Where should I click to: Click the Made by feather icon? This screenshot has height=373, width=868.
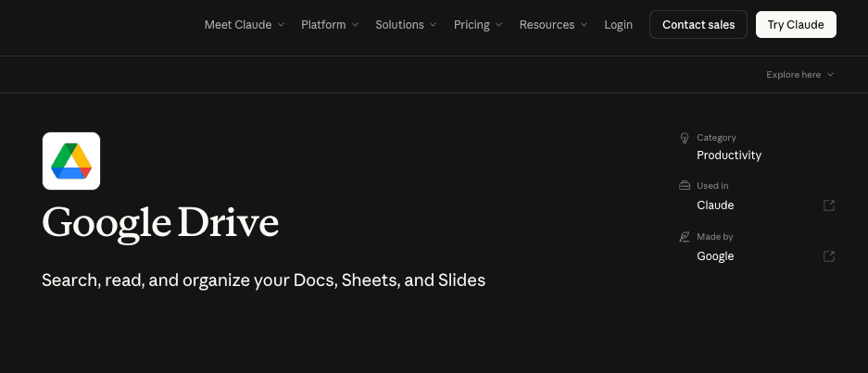685,237
